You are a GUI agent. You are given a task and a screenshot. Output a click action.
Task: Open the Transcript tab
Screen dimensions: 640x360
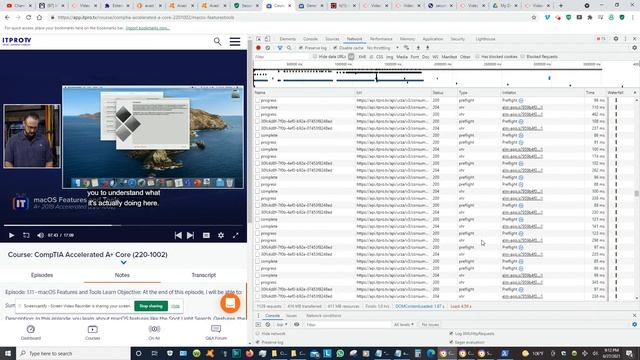pos(204,275)
